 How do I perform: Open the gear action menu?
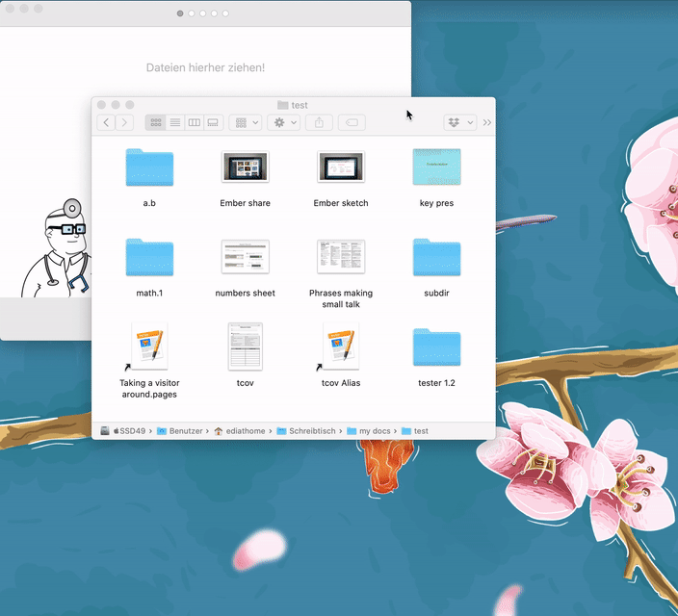coord(284,122)
